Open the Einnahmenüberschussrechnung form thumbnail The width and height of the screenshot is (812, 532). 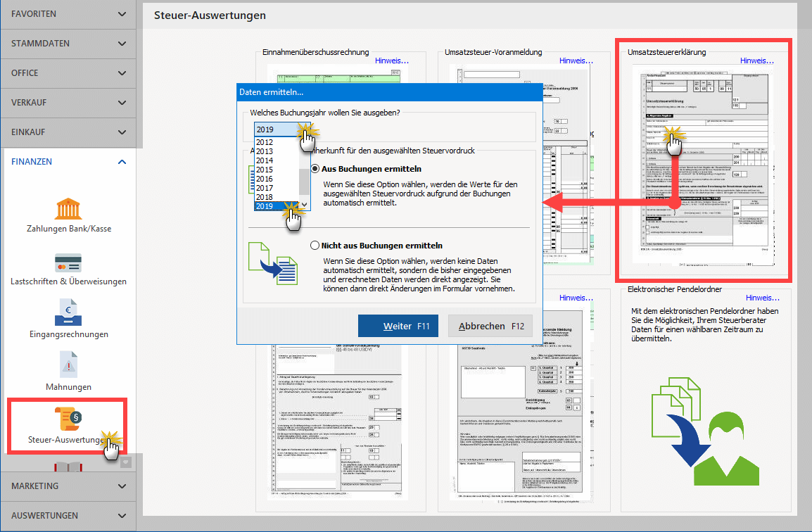tap(338, 75)
